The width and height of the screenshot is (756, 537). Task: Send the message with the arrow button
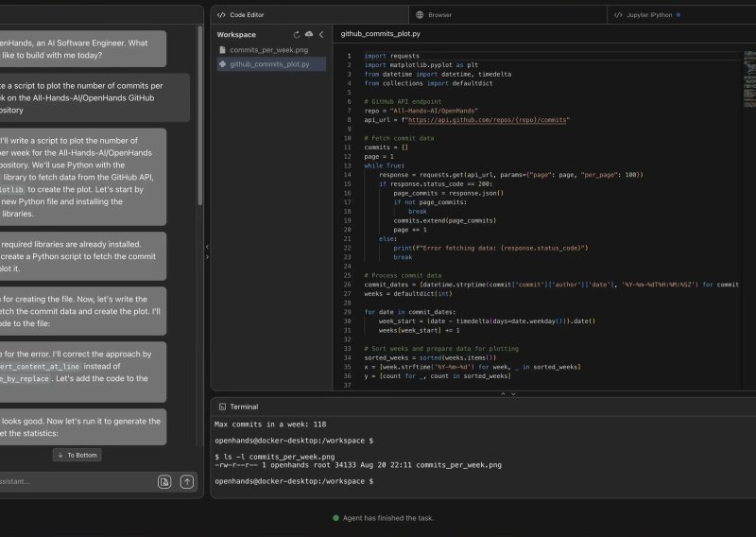coord(187,481)
